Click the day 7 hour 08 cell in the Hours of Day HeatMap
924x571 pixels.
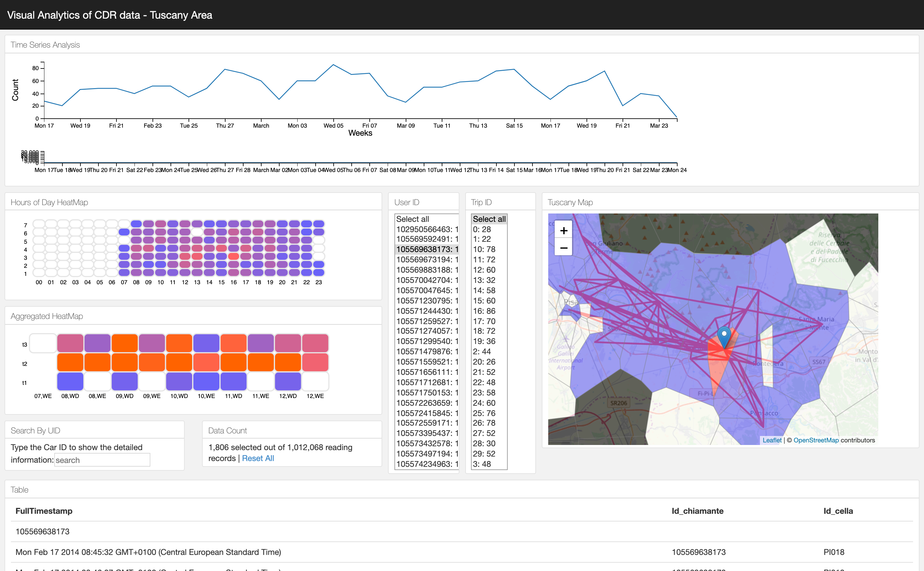click(x=136, y=224)
